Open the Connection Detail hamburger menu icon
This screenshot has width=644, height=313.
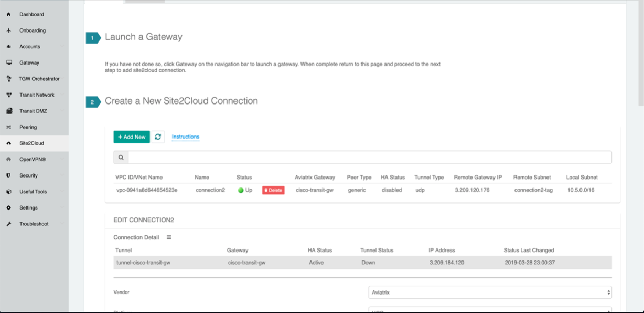[169, 237]
